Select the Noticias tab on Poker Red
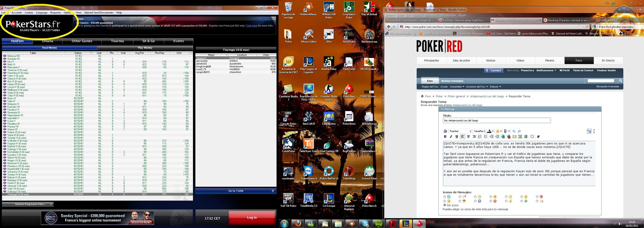 tap(491, 60)
